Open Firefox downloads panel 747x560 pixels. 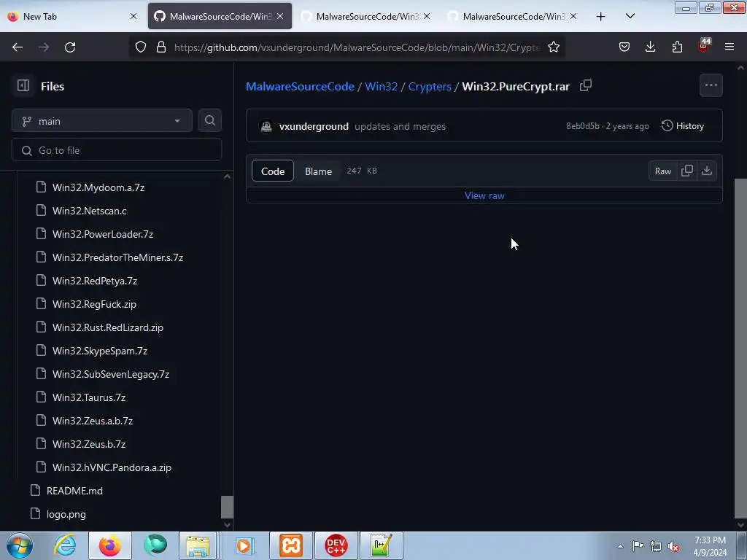click(650, 47)
